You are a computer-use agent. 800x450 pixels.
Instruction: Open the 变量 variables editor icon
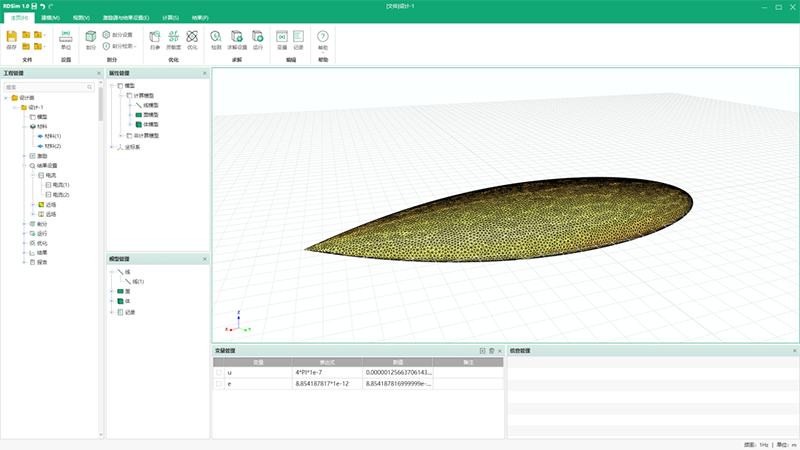coord(281,38)
